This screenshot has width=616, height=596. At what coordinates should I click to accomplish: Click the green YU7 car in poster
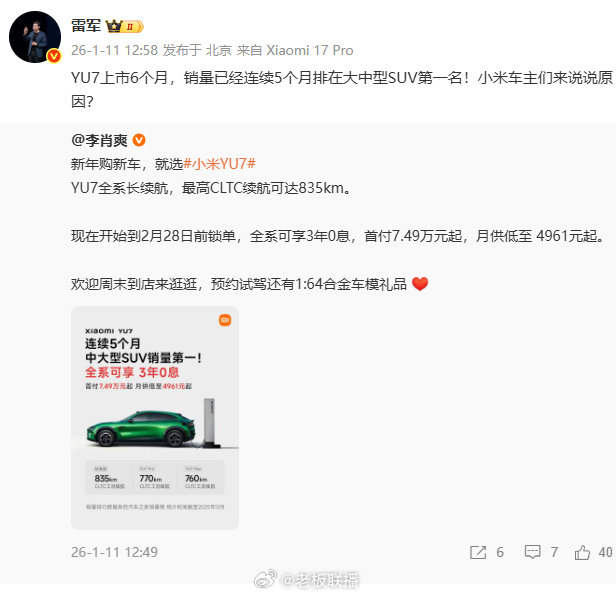(141, 429)
